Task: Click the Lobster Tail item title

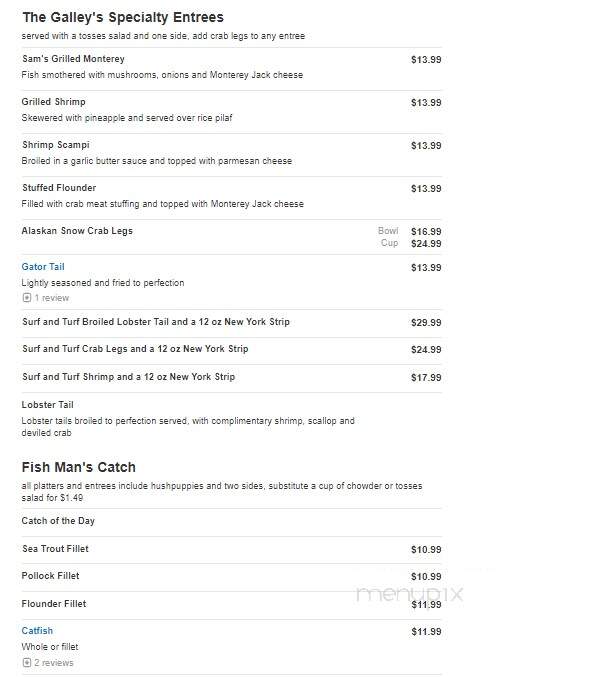Action: pyautogui.click(x=48, y=405)
